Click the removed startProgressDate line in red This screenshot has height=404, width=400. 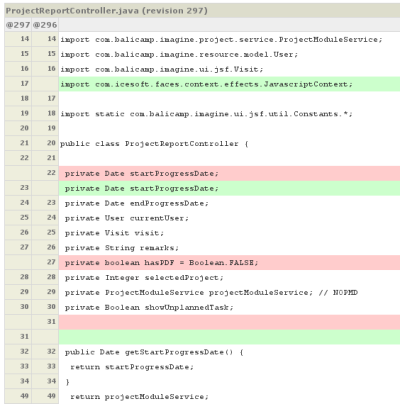click(229, 173)
